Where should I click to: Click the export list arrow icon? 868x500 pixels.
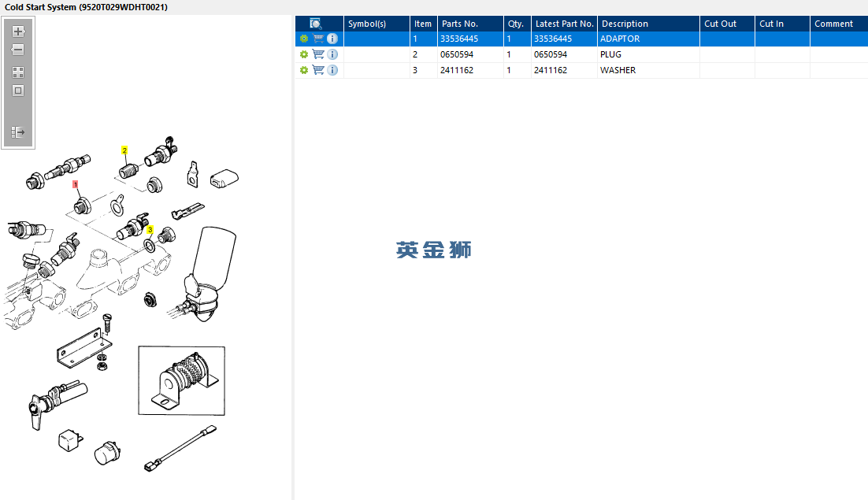[17, 132]
